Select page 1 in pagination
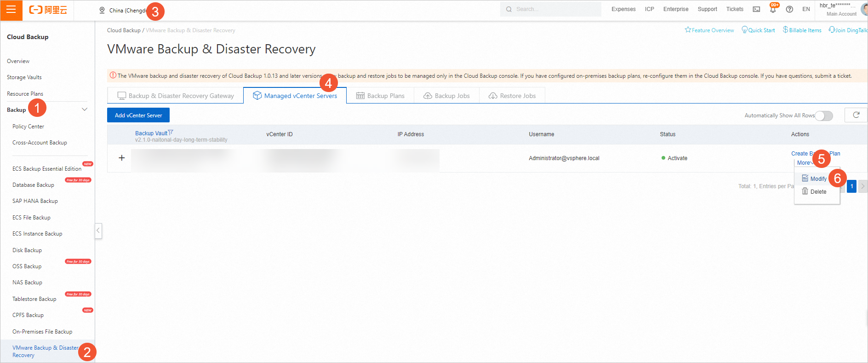 [x=851, y=186]
